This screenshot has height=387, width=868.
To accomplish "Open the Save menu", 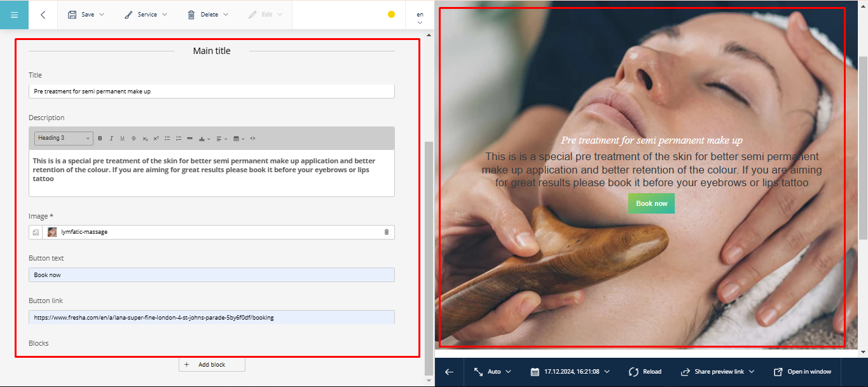I will 86,15.
